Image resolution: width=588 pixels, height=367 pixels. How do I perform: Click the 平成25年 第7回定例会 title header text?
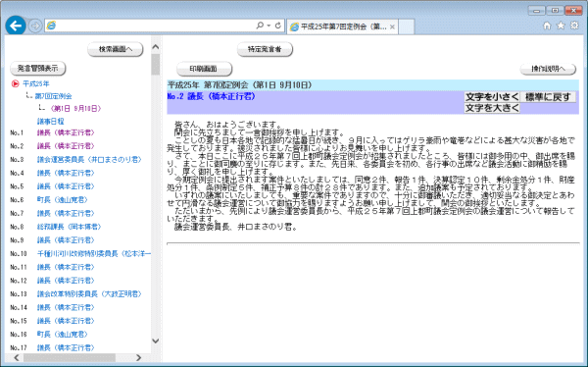pos(240,85)
